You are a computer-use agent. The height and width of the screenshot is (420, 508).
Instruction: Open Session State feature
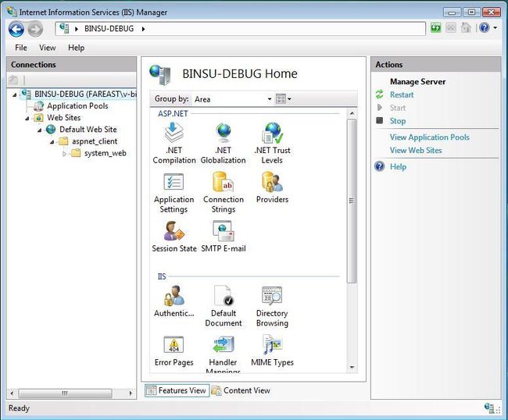[x=174, y=237]
